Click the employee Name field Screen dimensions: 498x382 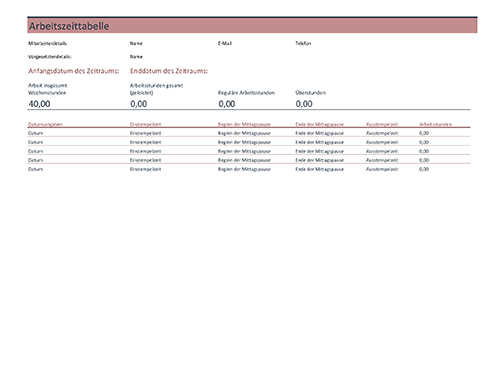click(136, 43)
